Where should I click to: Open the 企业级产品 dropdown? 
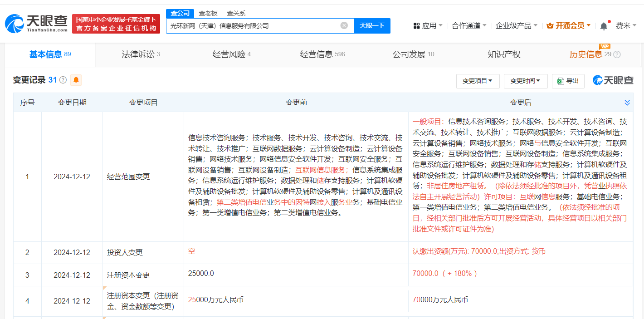point(516,26)
